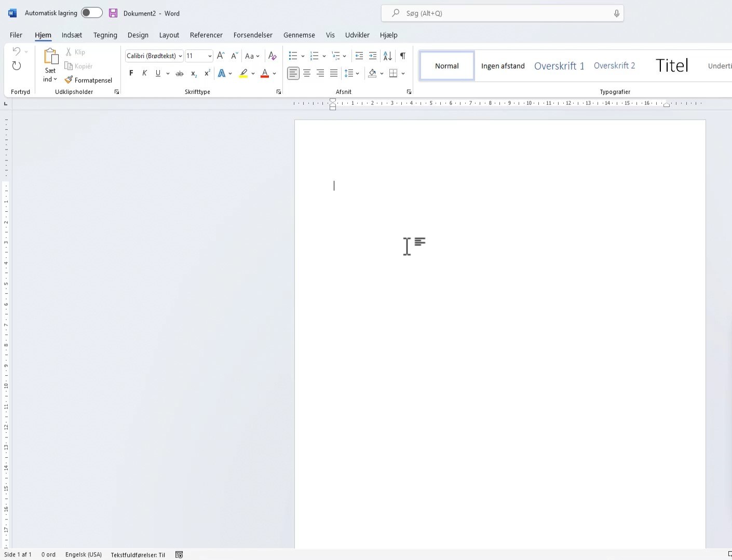Image resolution: width=732 pixels, height=560 pixels.
Task: Click the bullet list icon
Action: pyautogui.click(x=293, y=56)
